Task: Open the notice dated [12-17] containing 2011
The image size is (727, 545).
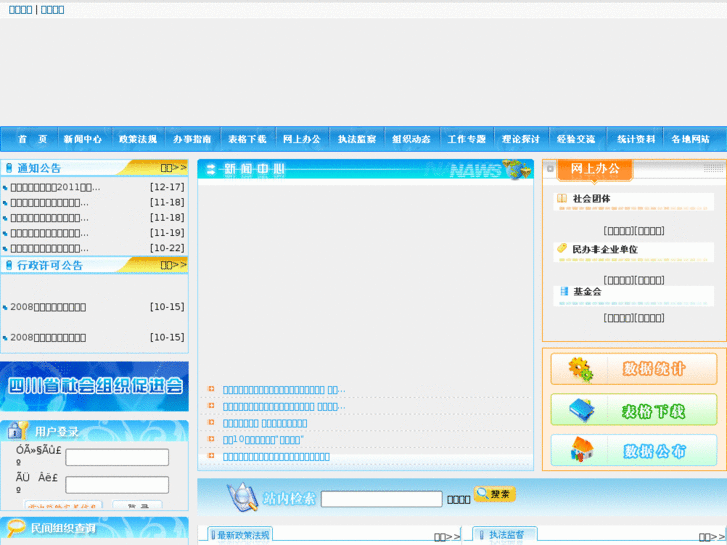Action: [55, 187]
